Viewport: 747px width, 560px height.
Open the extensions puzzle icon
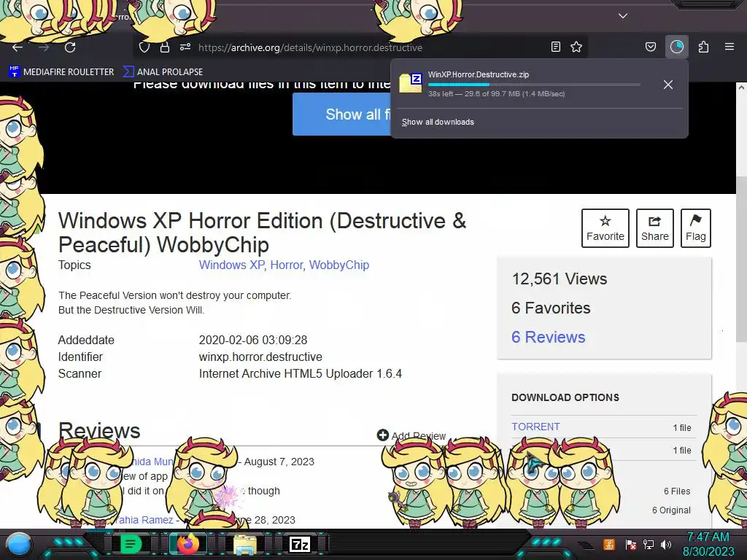coord(703,47)
